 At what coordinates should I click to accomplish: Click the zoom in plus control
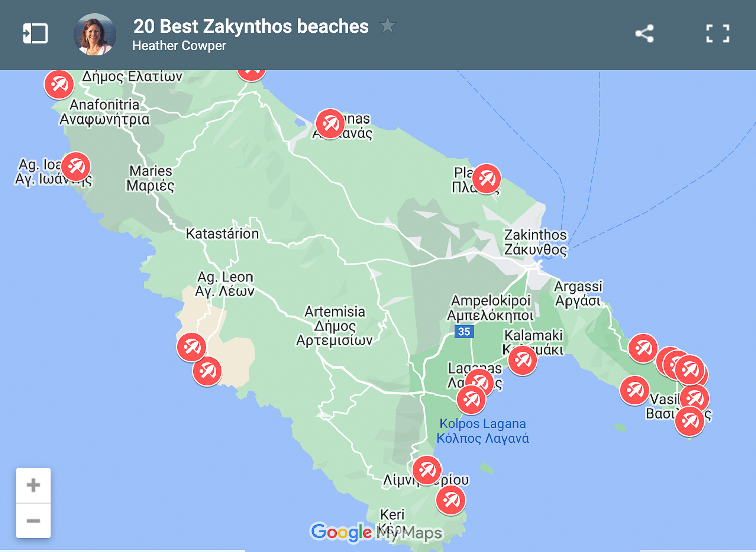point(33,485)
